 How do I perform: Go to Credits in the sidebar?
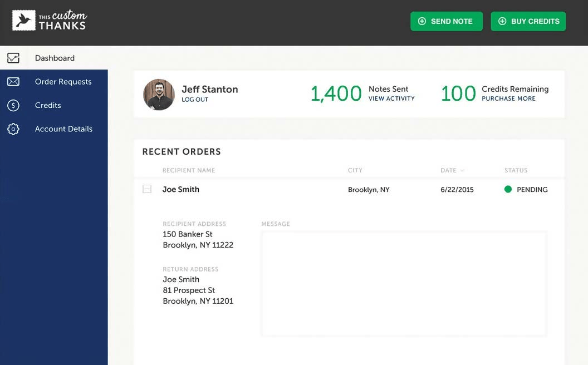pos(48,105)
